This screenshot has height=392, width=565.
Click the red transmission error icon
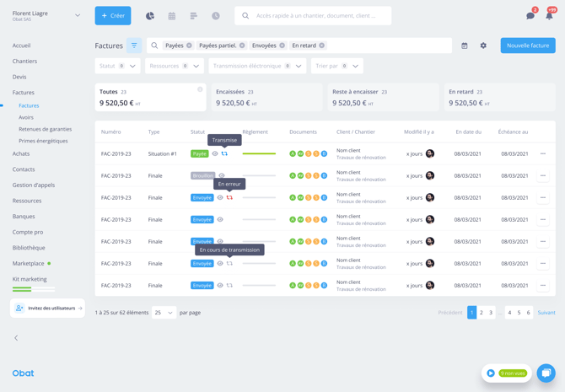point(229,197)
